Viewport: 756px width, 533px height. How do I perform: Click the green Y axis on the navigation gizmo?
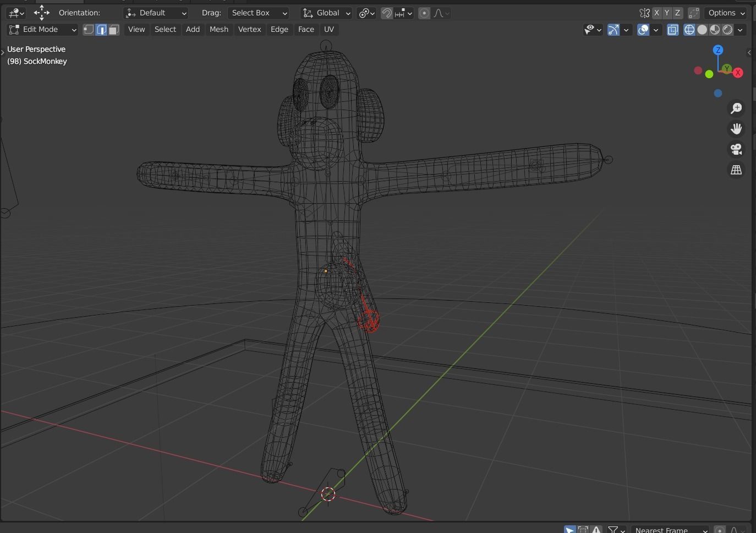(x=727, y=69)
